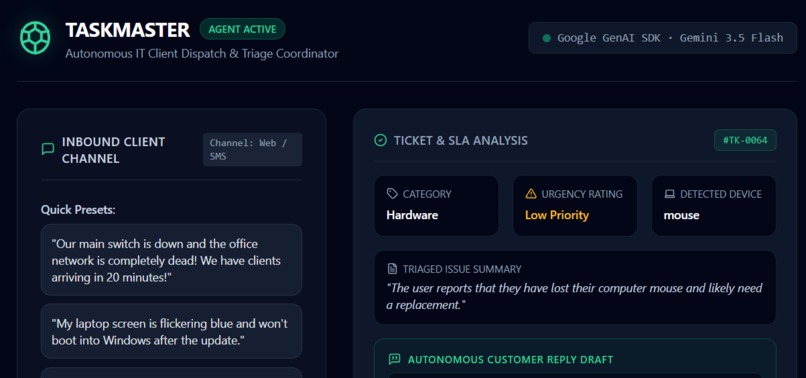Click the detected device value mouse
Screen dimensions: 806x378
[681, 215]
